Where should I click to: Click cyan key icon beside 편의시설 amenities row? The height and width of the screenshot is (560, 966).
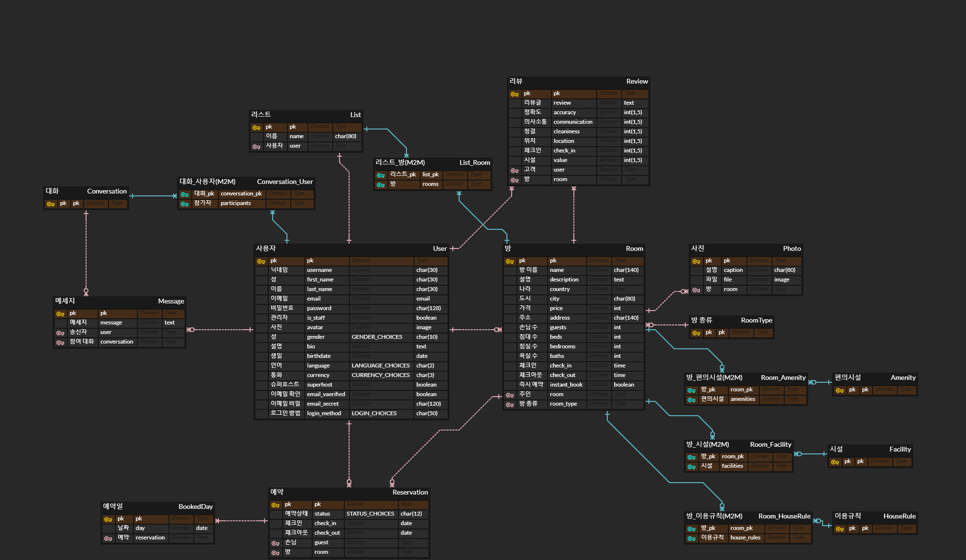pyautogui.click(x=692, y=399)
